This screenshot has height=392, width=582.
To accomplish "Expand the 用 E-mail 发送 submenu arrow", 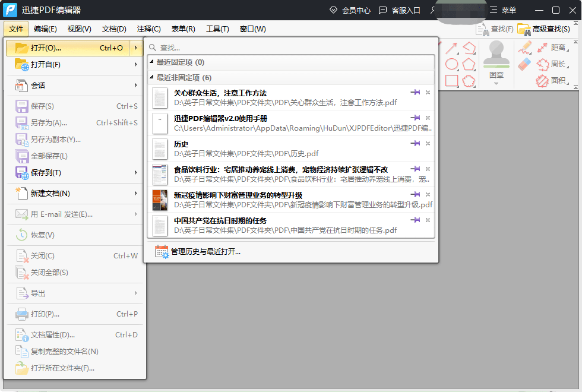I will click(136, 214).
